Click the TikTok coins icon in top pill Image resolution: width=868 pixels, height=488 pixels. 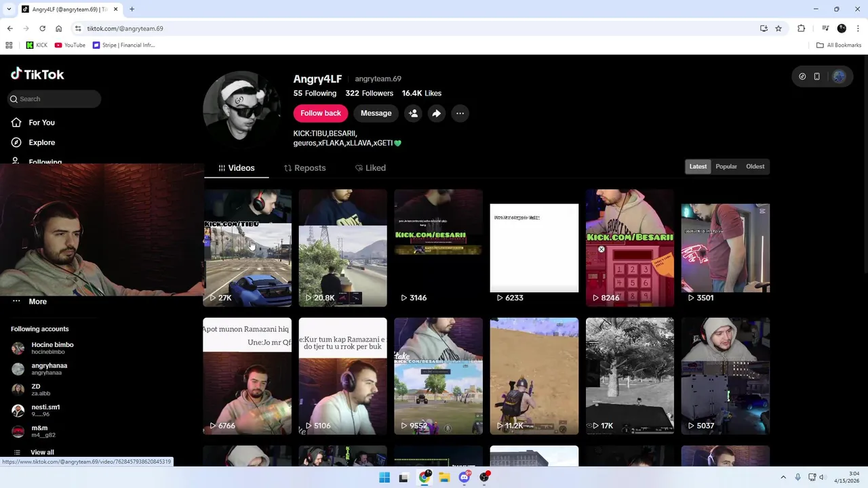click(x=802, y=77)
